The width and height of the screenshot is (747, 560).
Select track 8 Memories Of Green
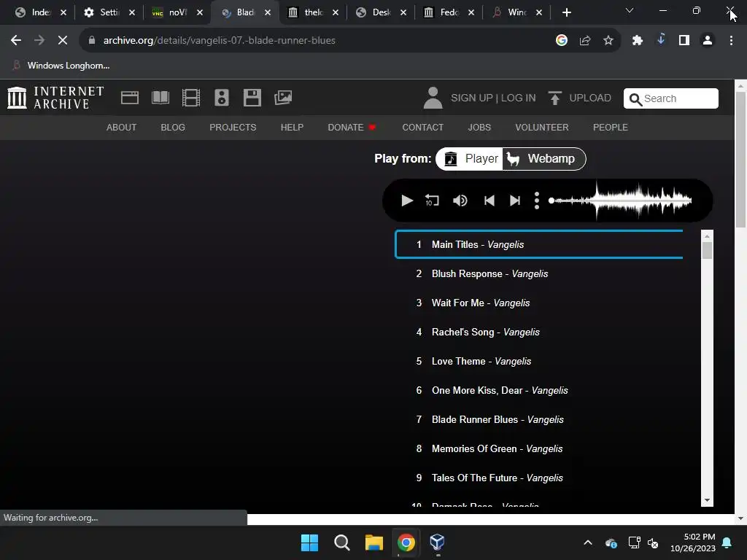539,448
